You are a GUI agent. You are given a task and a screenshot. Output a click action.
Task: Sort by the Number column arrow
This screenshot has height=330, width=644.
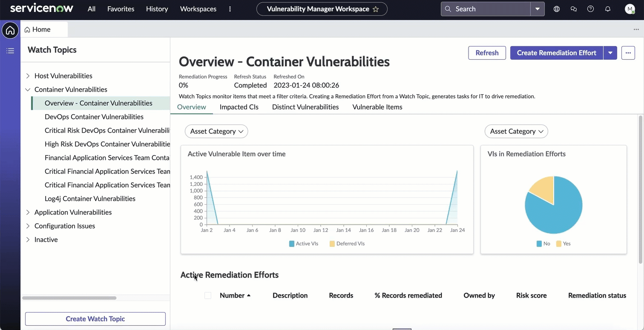249,295
